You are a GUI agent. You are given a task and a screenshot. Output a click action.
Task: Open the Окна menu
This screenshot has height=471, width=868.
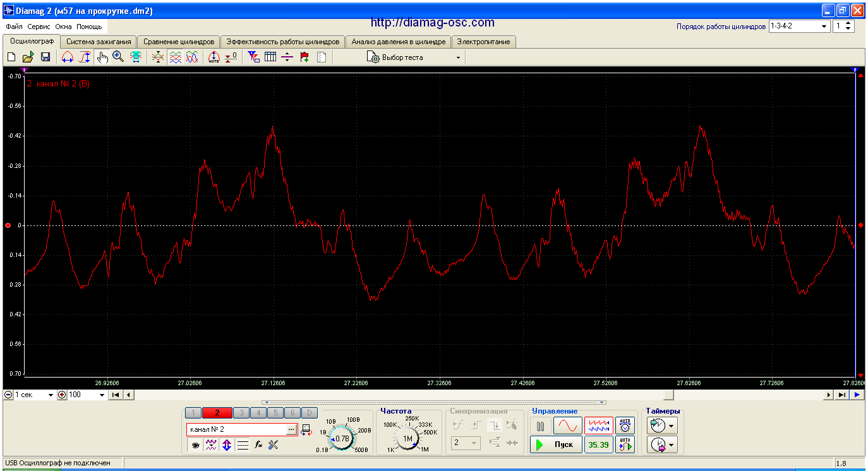pos(63,27)
